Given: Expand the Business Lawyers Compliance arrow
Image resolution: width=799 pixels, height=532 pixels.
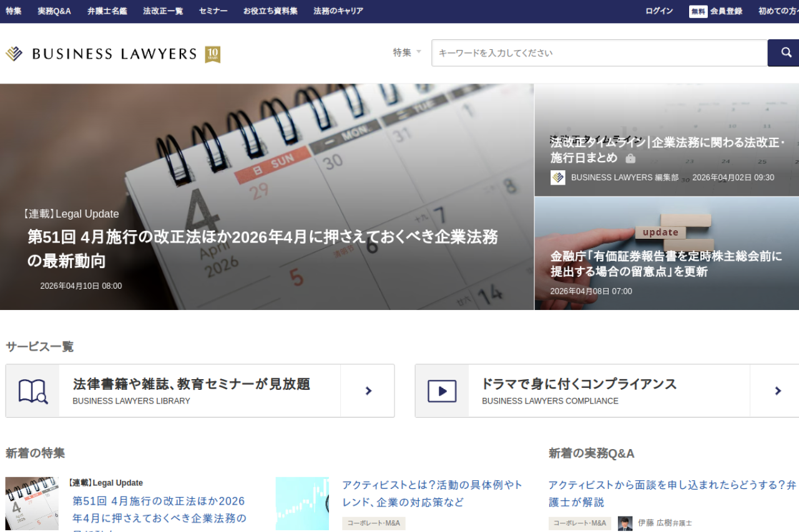Looking at the screenshot, I should (777, 391).
